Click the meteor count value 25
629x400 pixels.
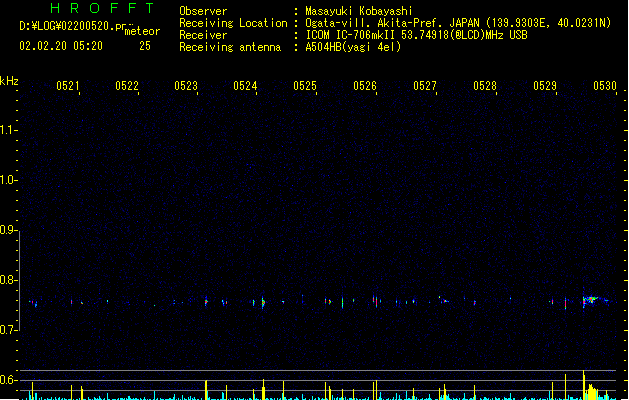[x=145, y=46]
